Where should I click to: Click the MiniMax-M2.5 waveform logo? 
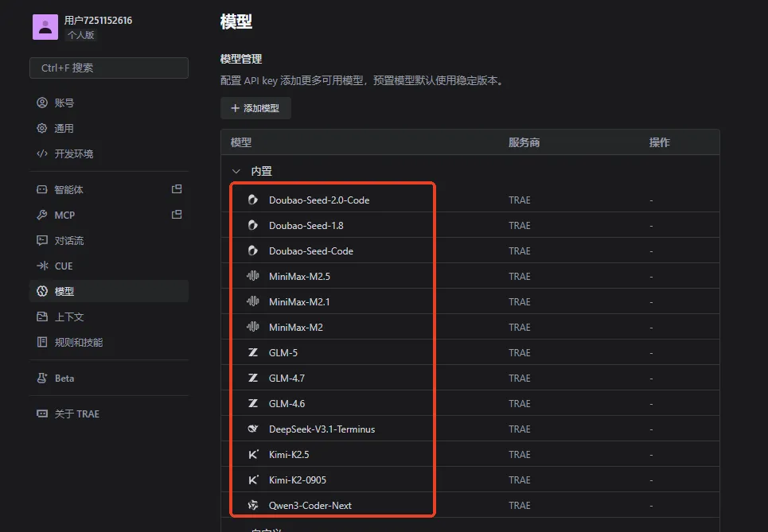tap(253, 276)
